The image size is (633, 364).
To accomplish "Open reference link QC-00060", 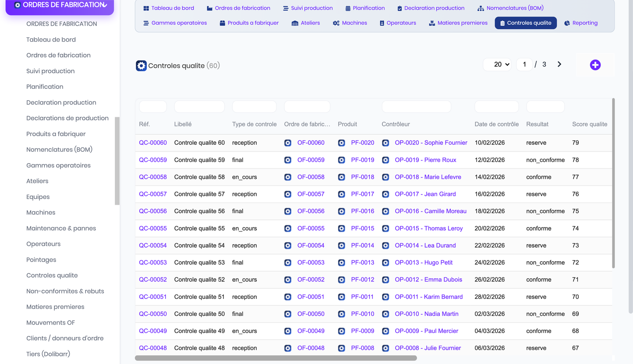I will tap(153, 143).
